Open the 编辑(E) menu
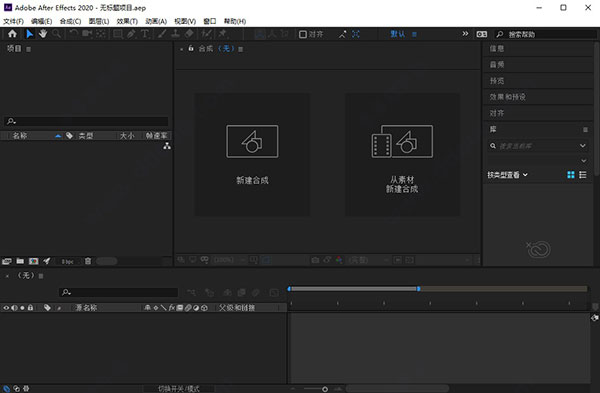The height and width of the screenshot is (393, 600). [x=41, y=21]
